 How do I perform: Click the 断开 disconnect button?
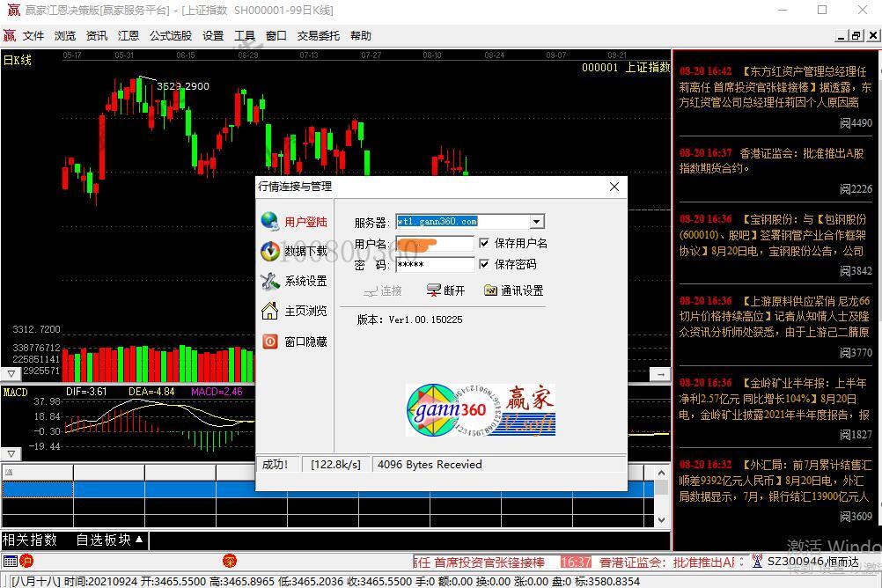(x=445, y=290)
